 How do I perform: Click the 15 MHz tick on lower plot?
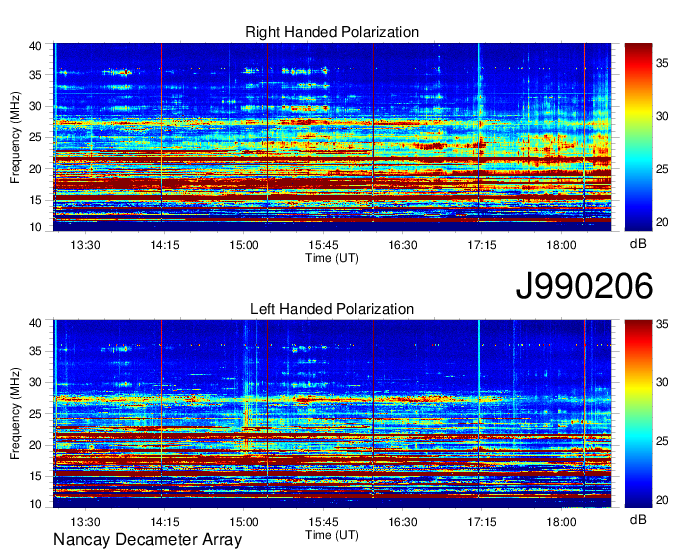(x=35, y=477)
